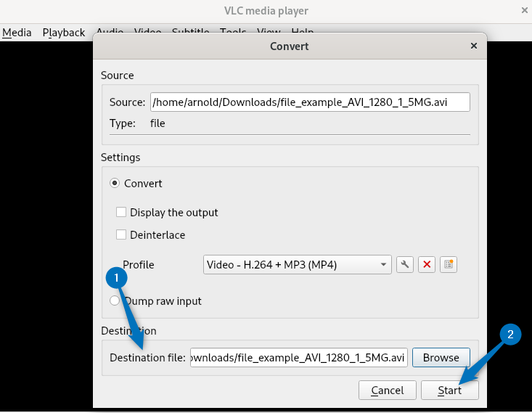Open the Media menu
This screenshot has width=532, height=413.
point(17,33)
